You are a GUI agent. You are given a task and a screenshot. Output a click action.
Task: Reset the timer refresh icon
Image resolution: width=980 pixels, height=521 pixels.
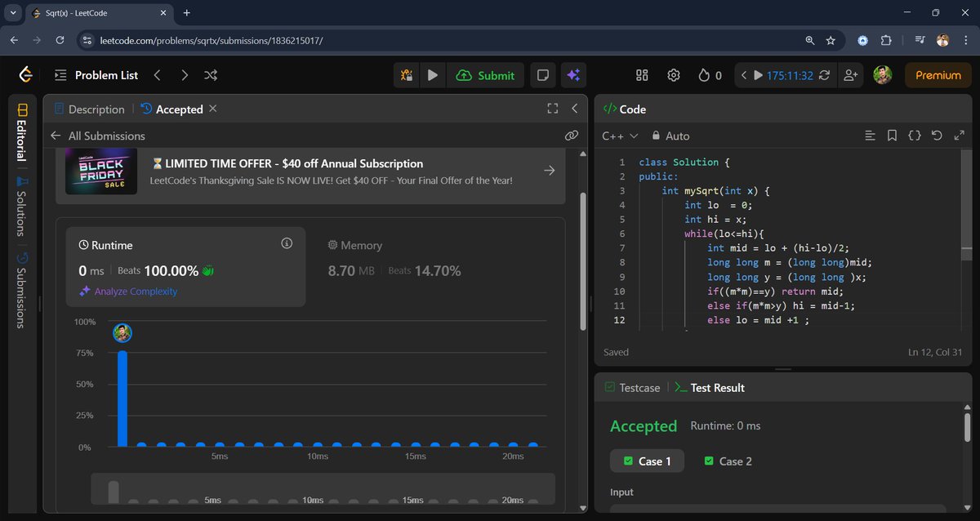[x=825, y=75]
